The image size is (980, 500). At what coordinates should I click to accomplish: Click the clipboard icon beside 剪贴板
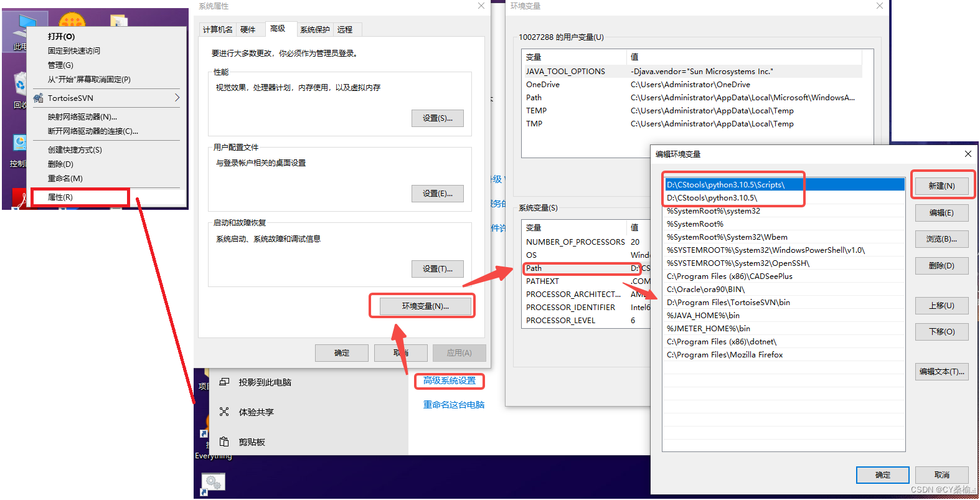click(224, 441)
